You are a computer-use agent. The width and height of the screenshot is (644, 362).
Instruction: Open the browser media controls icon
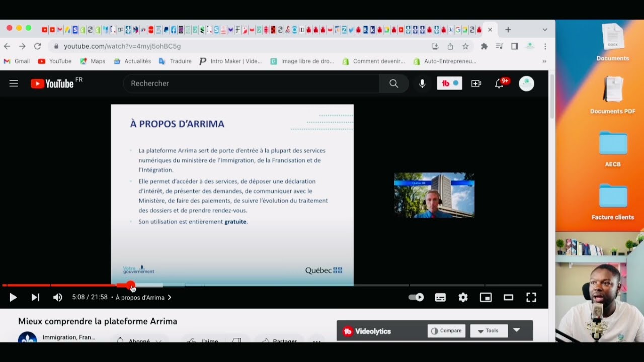[499, 46]
